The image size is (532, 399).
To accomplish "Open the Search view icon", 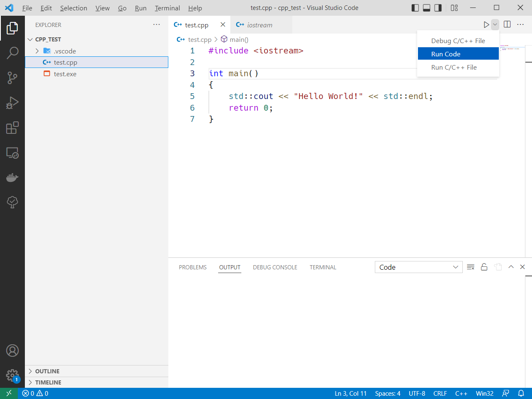I will click(12, 53).
